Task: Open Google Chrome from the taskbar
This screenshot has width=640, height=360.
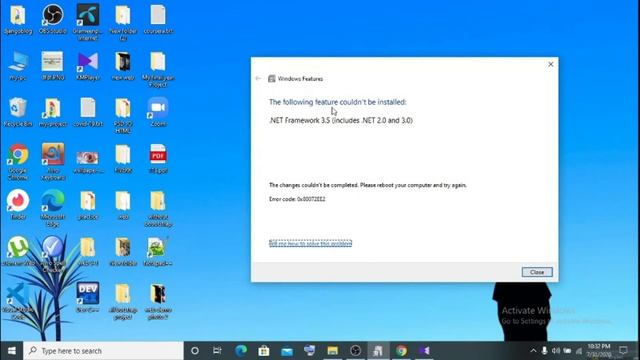Action: click(401, 351)
